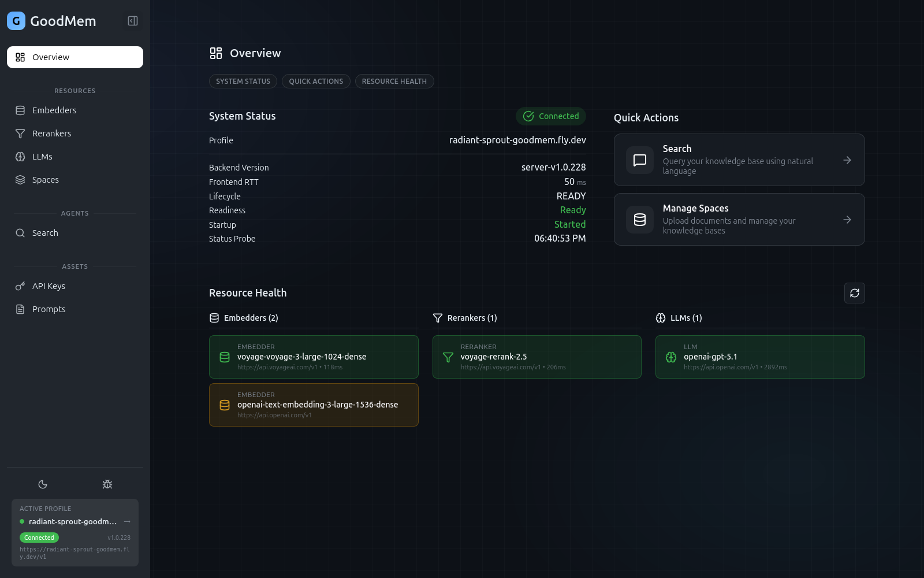Select the RESOURCE HEALTH chip
Viewport: 924px width, 578px height.
tap(394, 81)
